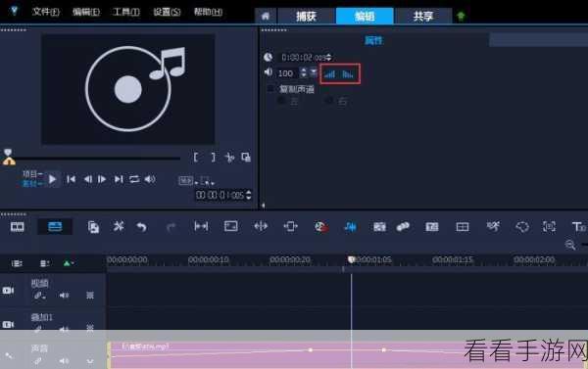The image size is (588, 369).
Task: Click the music disc preview thumbnail
Action: click(127, 89)
